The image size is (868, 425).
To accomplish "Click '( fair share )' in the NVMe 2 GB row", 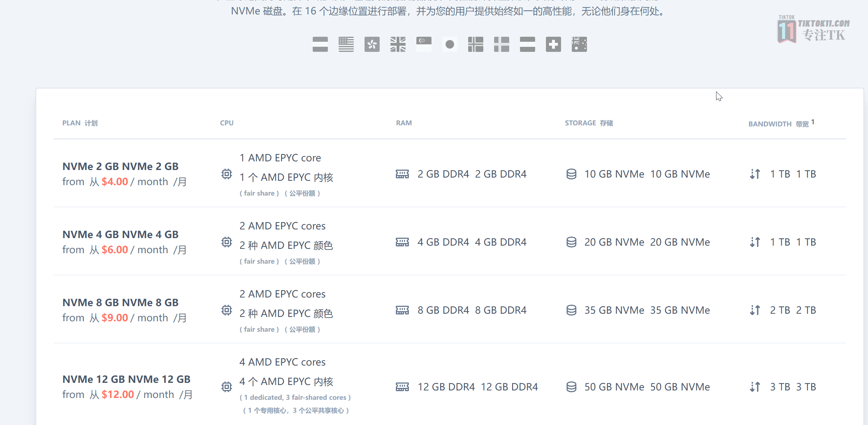I will 259,193.
